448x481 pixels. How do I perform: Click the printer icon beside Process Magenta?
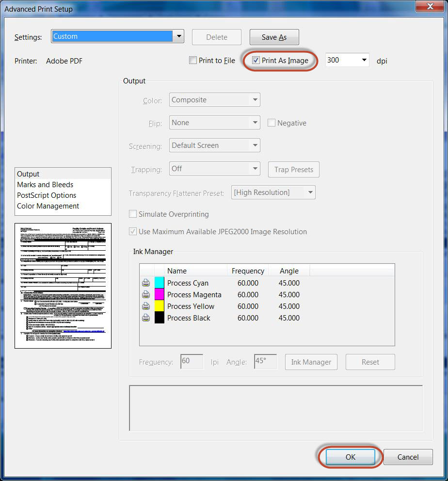146,295
